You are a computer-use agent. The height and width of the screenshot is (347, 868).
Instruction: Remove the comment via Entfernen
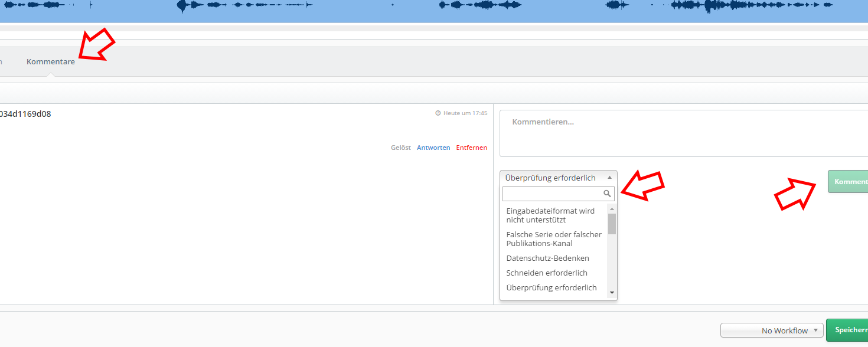471,148
